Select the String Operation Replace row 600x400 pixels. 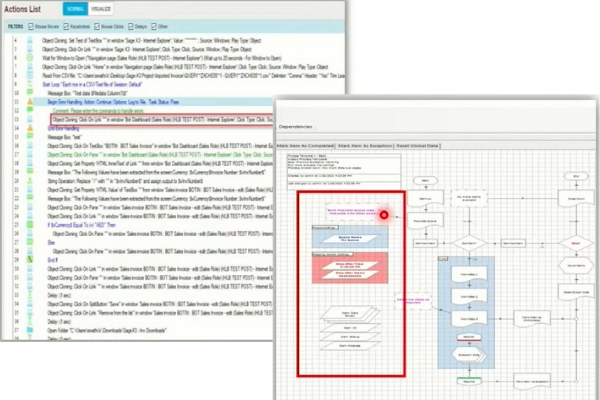pos(125,181)
